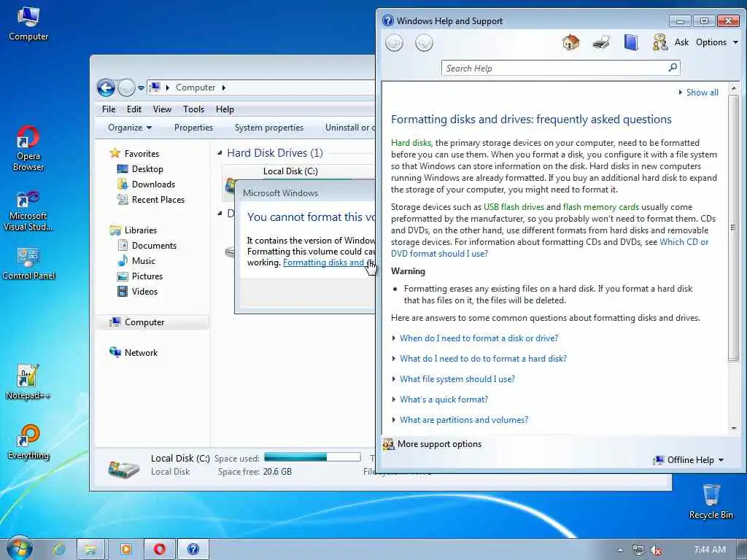Open the Help menu in Explorer
The width and height of the screenshot is (747, 560).
(x=225, y=109)
